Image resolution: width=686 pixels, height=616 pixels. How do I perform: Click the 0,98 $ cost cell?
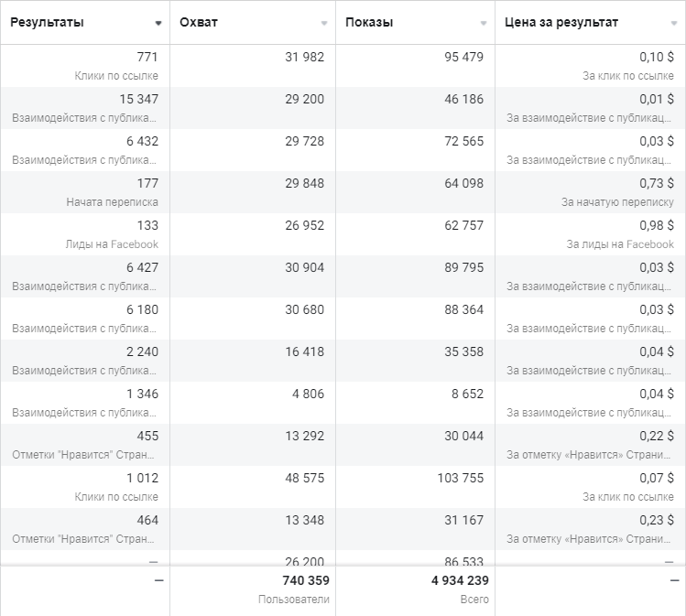pyautogui.click(x=590, y=234)
